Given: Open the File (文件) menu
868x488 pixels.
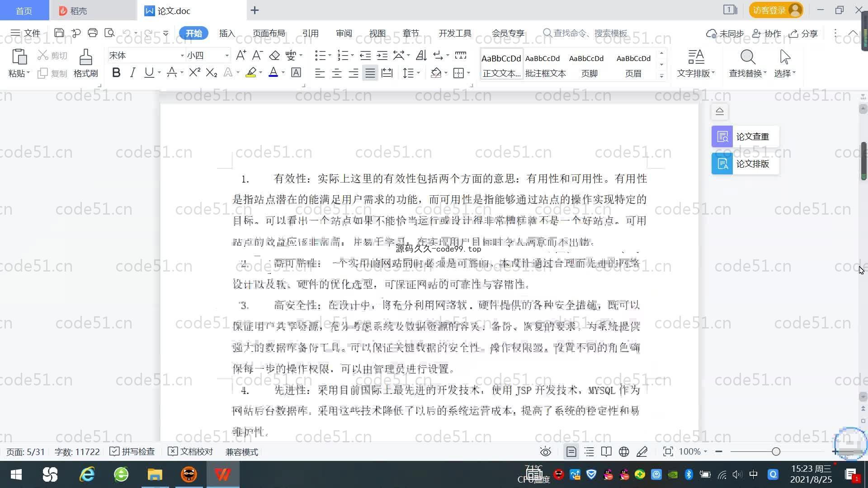Looking at the screenshot, I should pyautogui.click(x=26, y=33).
